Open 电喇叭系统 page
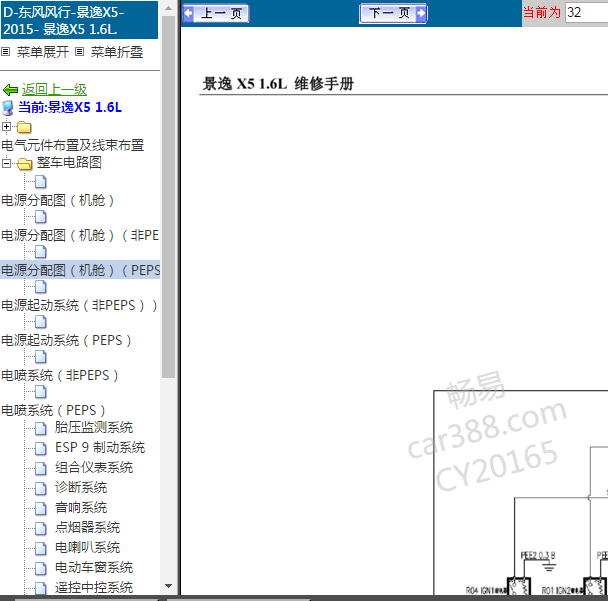 pyautogui.click(x=87, y=547)
